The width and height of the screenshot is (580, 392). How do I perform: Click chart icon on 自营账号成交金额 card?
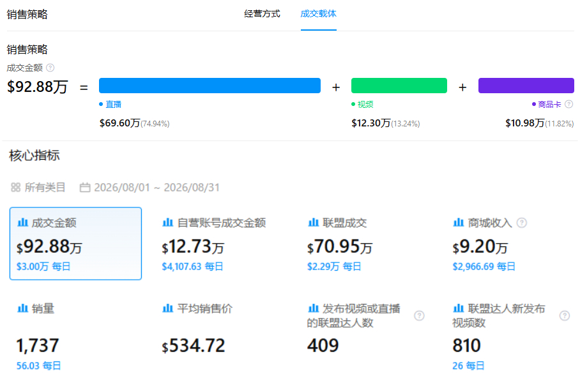click(x=167, y=222)
